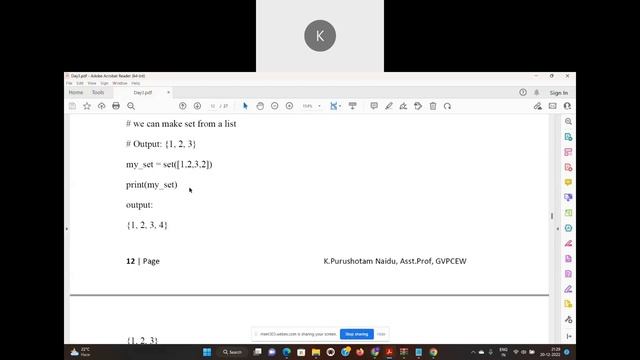The height and width of the screenshot is (360, 640).
Task: Click Stop sharing button
Action: pyautogui.click(x=357, y=334)
